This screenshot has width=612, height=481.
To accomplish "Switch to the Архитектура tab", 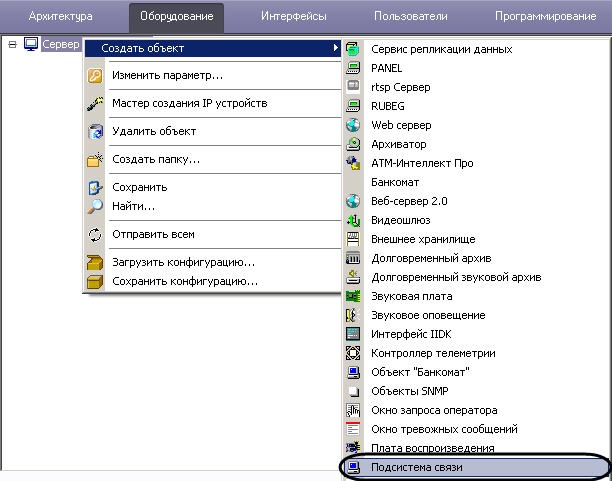I will tap(61, 17).
